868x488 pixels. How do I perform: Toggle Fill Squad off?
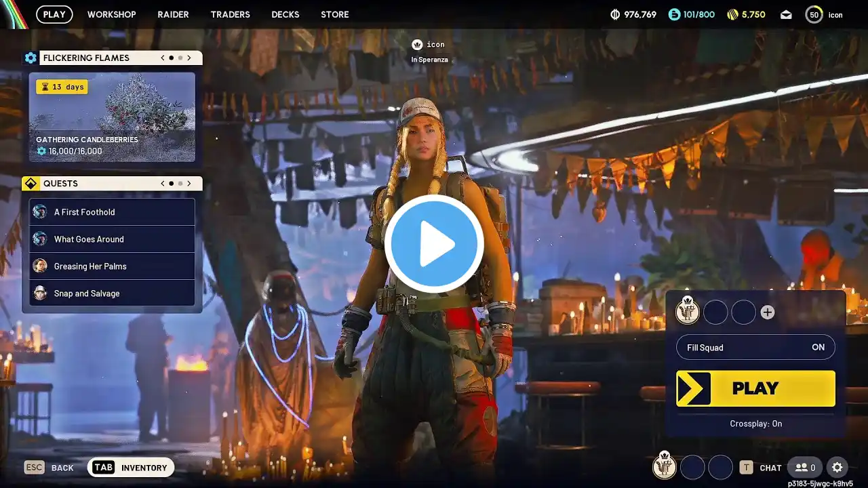[x=755, y=348]
